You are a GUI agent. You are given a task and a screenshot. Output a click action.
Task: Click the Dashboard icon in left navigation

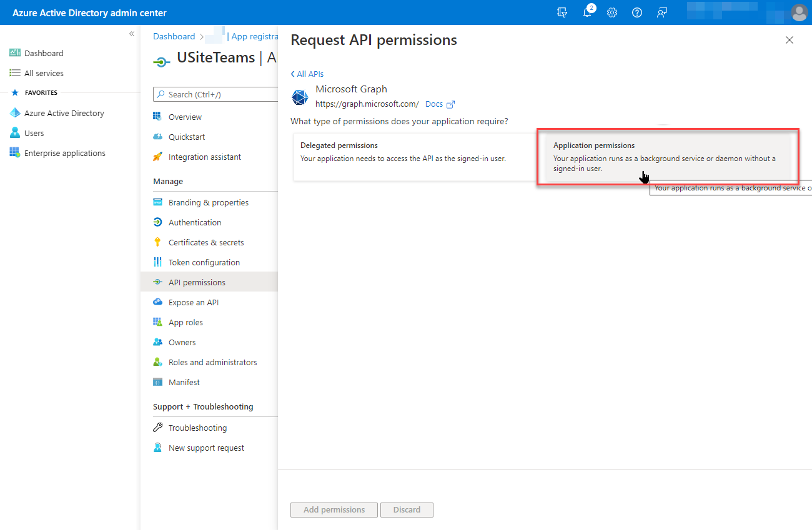pos(15,53)
